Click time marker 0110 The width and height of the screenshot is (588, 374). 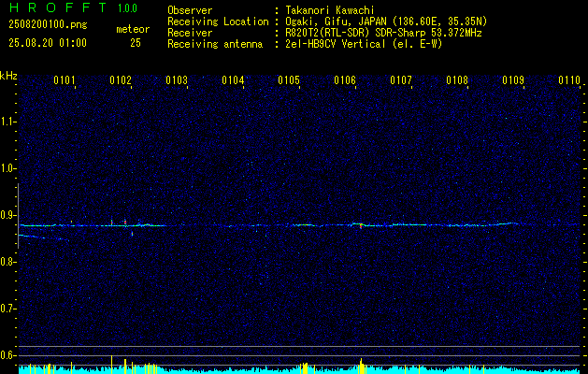pyautogui.click(x=569, y=80)
